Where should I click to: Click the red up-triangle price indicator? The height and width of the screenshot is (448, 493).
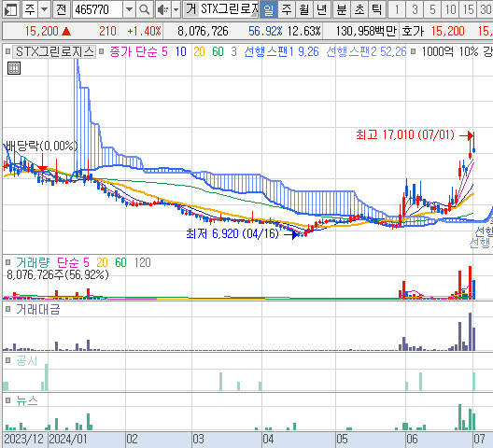click(x=66, y=31)
